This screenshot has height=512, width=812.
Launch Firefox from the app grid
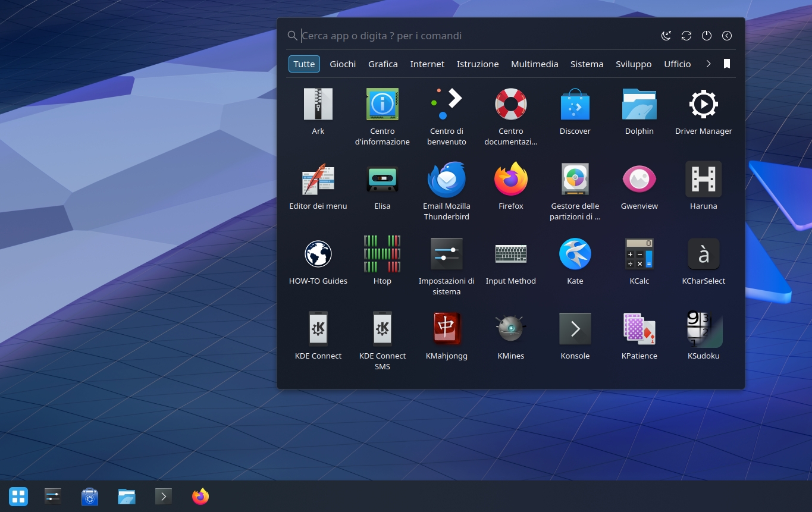point(511,187)
